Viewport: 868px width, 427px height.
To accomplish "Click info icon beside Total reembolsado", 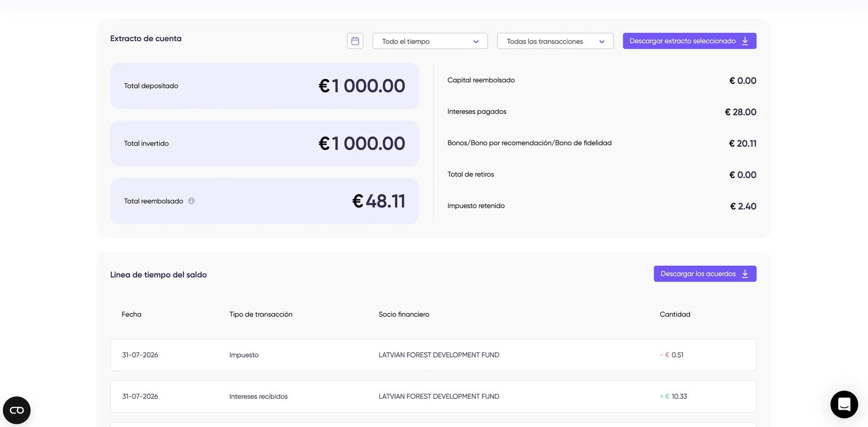I will click(x=192, y=201).
